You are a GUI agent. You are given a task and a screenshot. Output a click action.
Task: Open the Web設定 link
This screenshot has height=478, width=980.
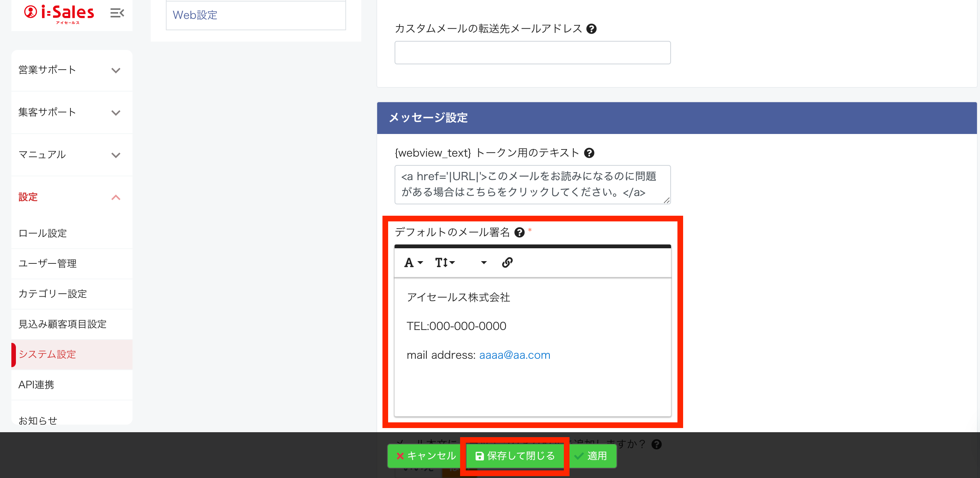(195, 15)
